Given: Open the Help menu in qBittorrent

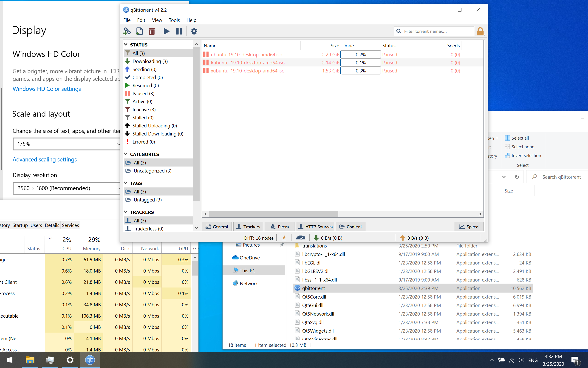Looking at the screenshot, I should (x=191, y=20).
